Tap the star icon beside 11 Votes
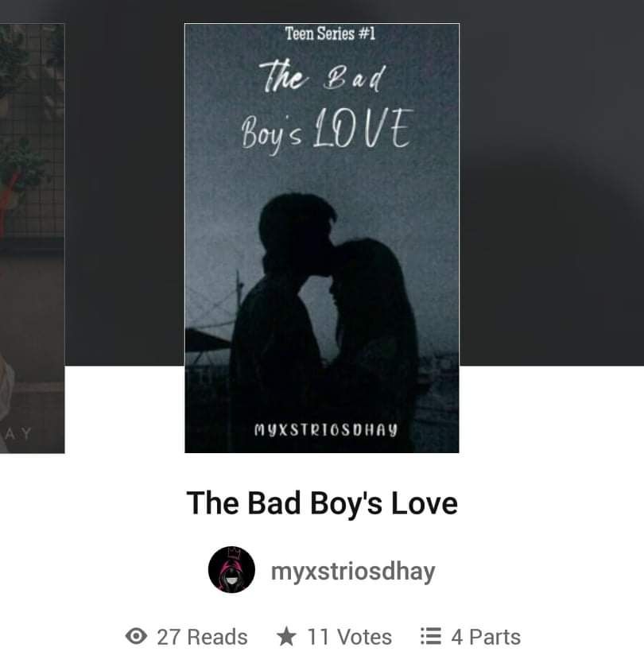The height and width of the screenshot is (667, 644). click(x=286, y=636)
